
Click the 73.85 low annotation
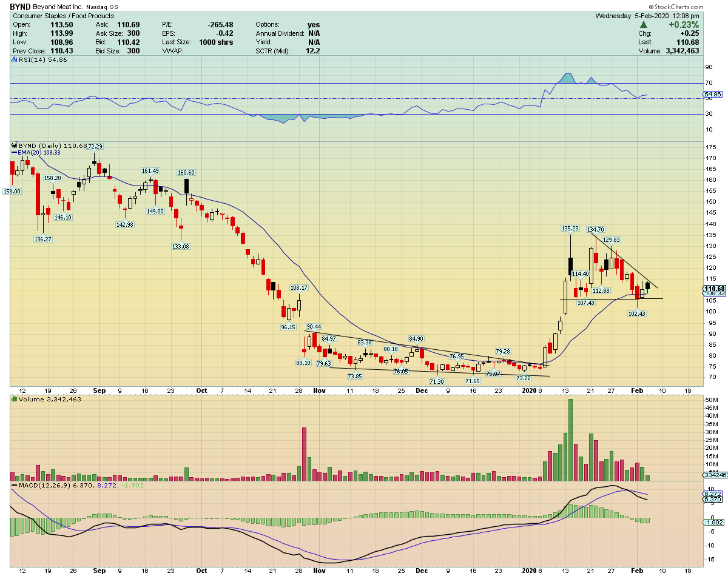pyautogui.click(x=355, y=377)
